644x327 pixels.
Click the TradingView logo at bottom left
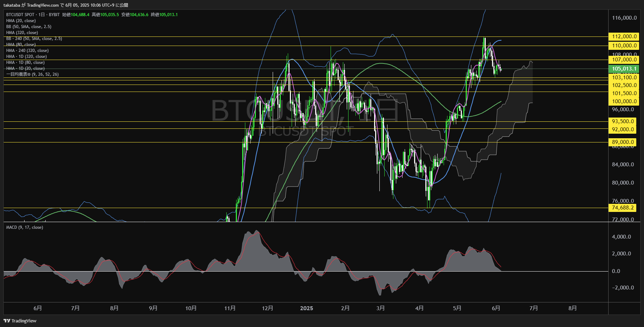pyautogui.click(x=20, y=321)
